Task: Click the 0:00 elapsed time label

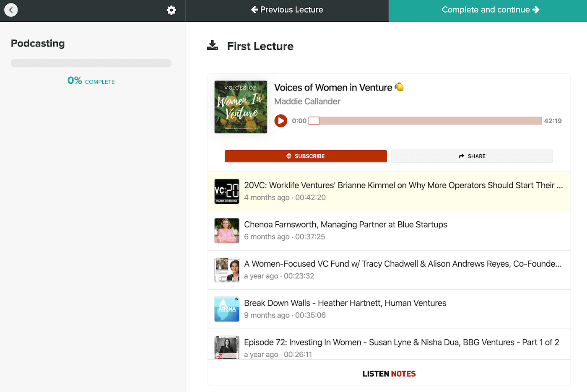Action: pyautogui.click(x=299, y=121)
